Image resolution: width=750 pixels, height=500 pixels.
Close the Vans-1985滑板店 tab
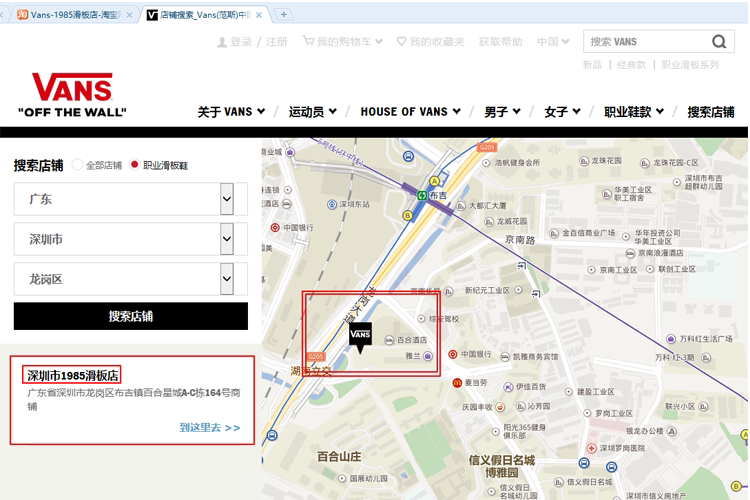pos(129,15)
